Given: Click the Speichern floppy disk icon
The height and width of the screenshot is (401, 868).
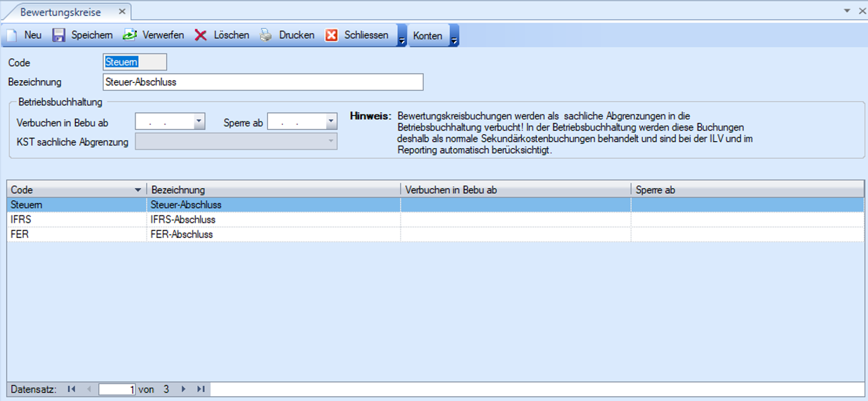Looking at the screenshot, I should 59,35.
